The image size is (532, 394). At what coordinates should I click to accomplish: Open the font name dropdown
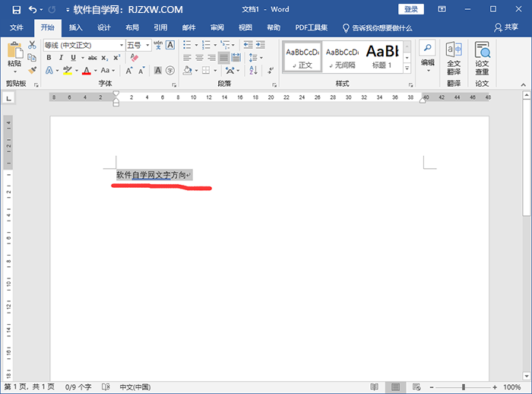click(122, 45)
